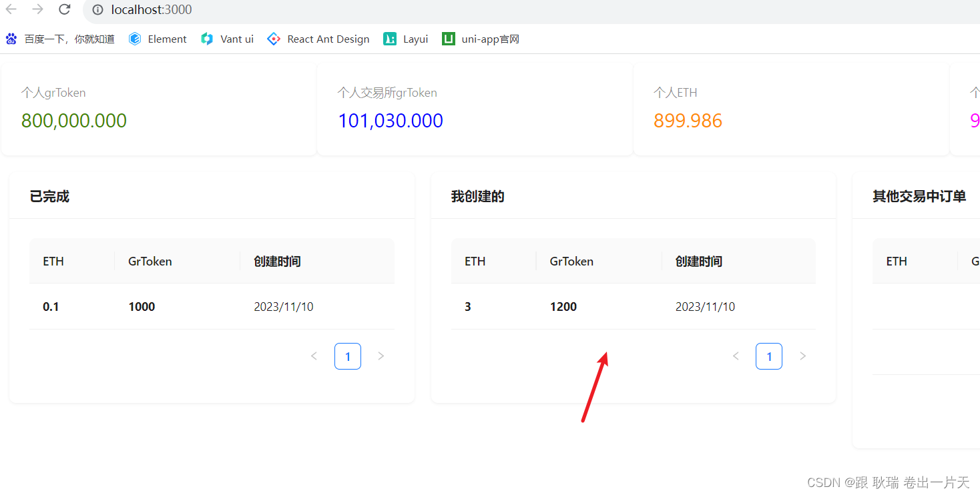Click the 其他交易中订单 card title
Image resolution: width=980 pixels, height=495 pixels.
tap(919, 197)
